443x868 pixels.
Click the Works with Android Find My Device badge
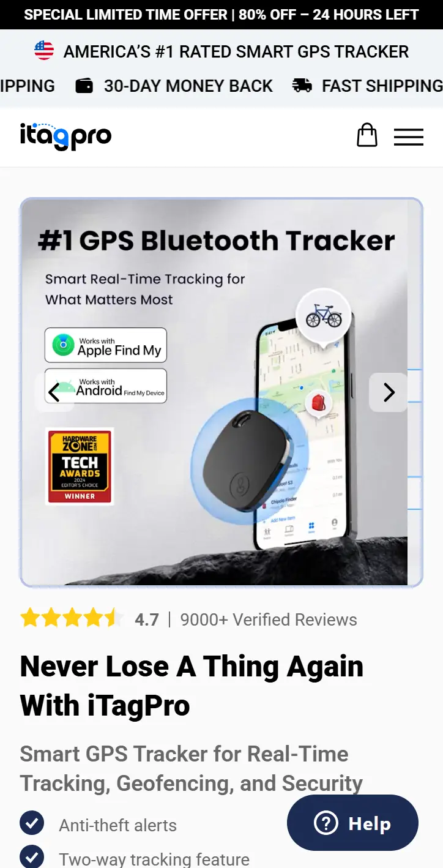point(106,386)
